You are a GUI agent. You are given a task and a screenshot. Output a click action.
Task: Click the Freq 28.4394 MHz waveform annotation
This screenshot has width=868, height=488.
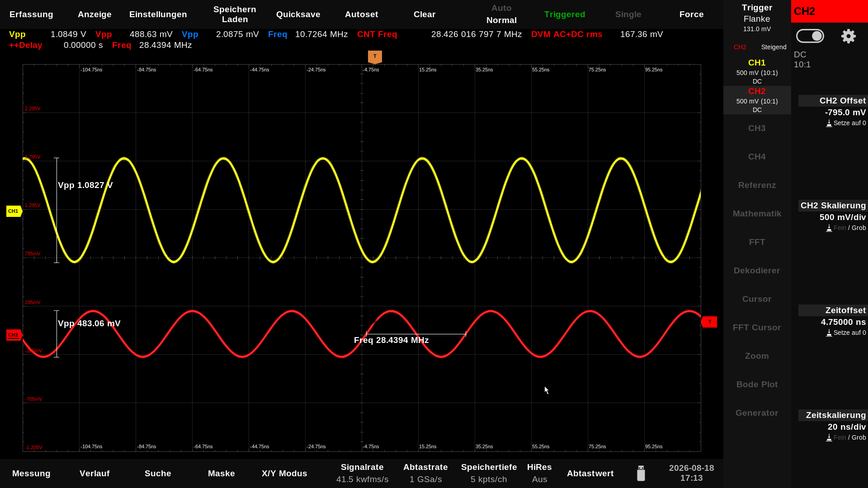tap(391, 340)
